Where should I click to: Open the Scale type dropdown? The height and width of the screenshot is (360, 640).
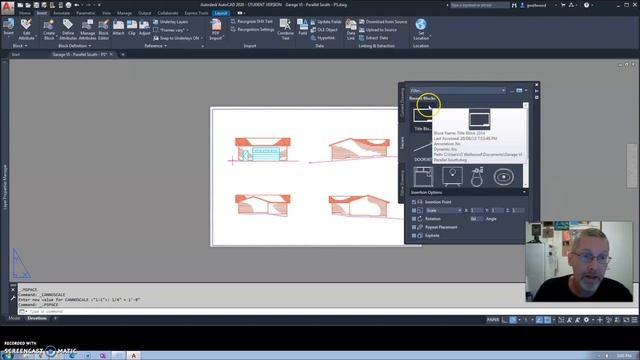pos(443,210)
